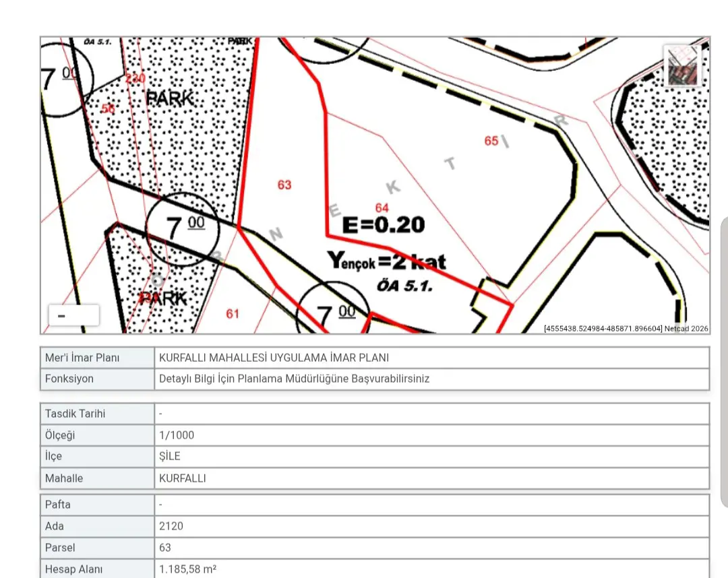Image resolution: width=728 pixels, height=578 pixels.
Task: Click the Hesap Alanı label cell
Action: point(98,569)
